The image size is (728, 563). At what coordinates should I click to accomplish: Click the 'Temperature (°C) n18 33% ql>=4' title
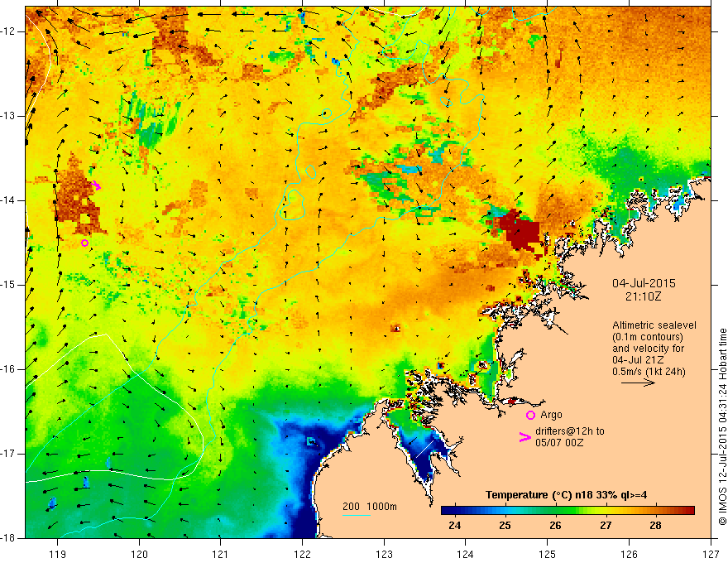coord(567,495)
